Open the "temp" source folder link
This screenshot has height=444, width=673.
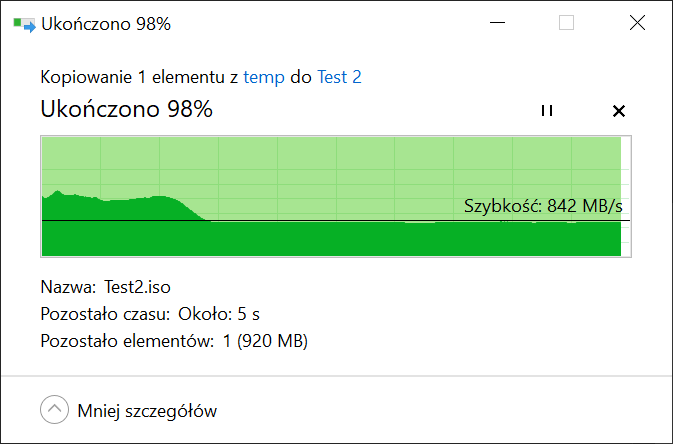(x=264, y=77)
